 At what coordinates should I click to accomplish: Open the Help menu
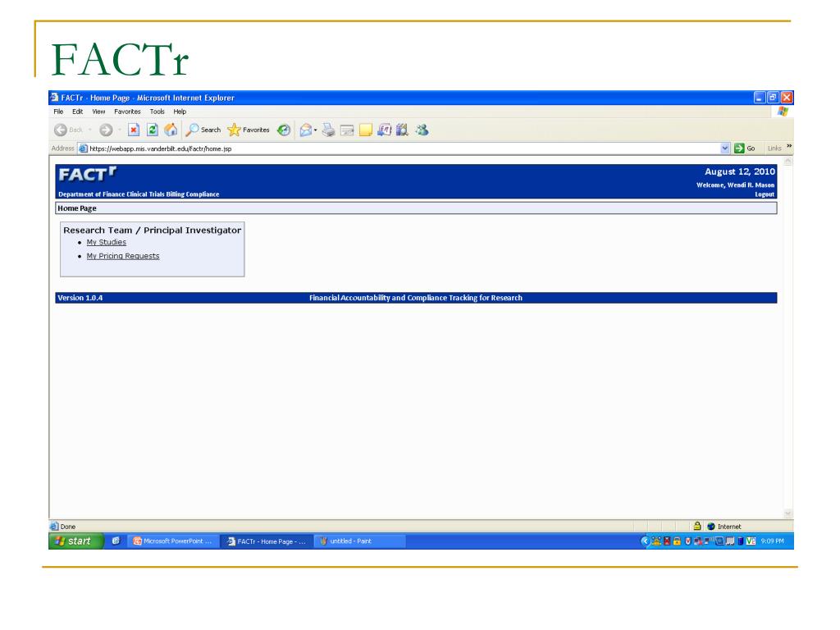[180, 112]
